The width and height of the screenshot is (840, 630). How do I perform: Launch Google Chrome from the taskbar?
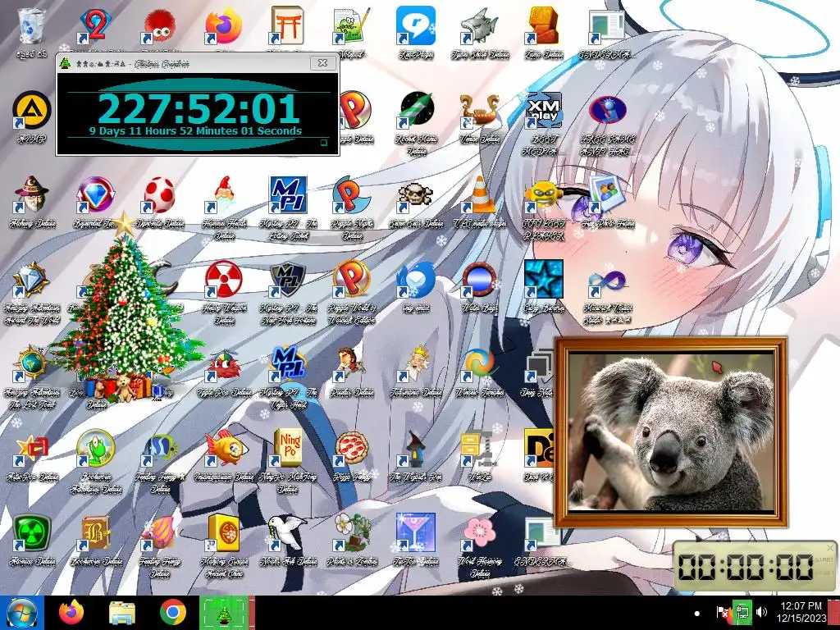[x=172, y=613]
